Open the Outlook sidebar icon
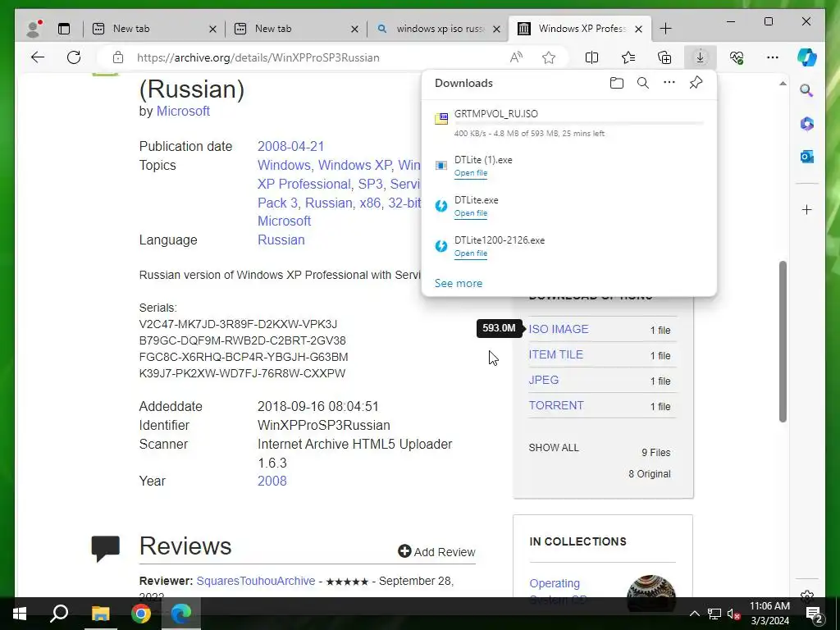This screenshot has width=840, height=630. [x=807, y=157]
